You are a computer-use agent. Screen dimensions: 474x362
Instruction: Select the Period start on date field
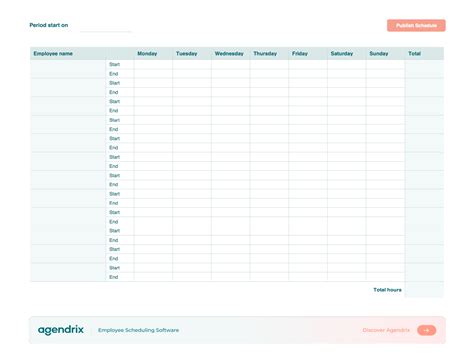coord(106,26)
